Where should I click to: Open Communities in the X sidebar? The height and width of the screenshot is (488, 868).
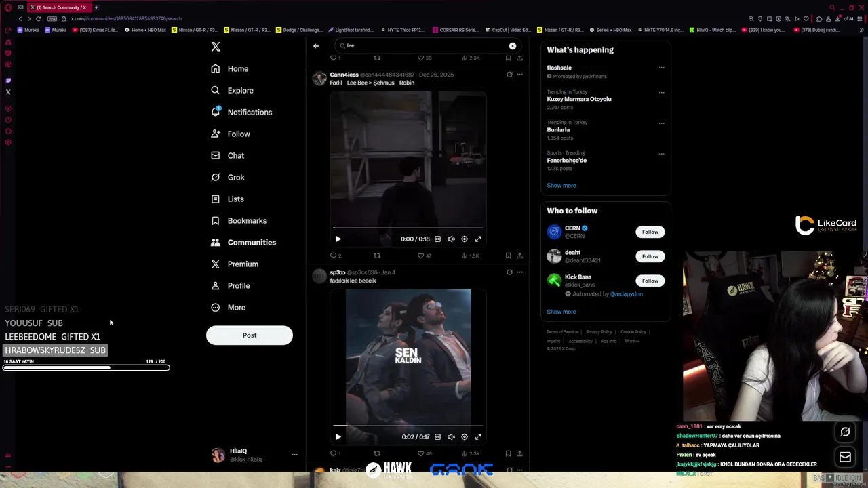[x=243, y=243]
